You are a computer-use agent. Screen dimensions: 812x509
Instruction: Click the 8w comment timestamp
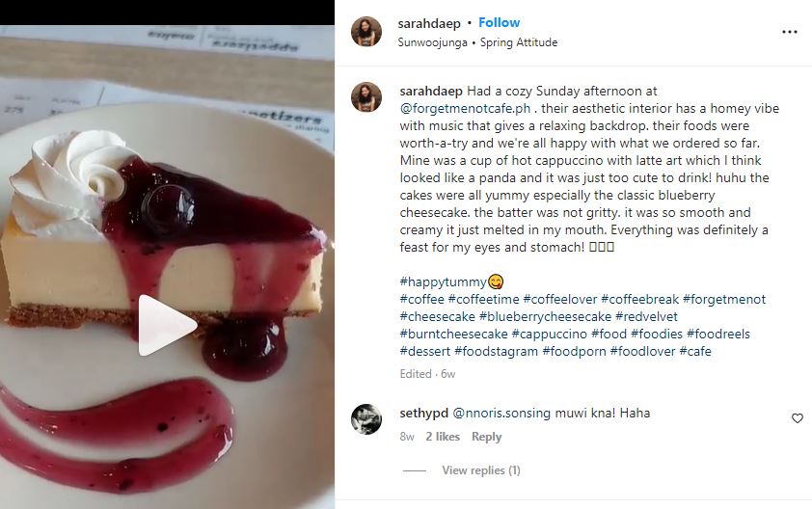point(407,437)
